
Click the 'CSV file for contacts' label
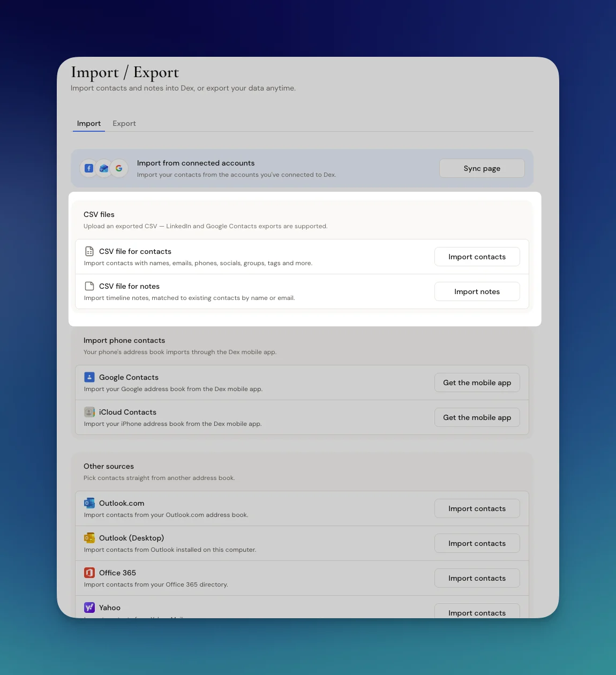135,251
